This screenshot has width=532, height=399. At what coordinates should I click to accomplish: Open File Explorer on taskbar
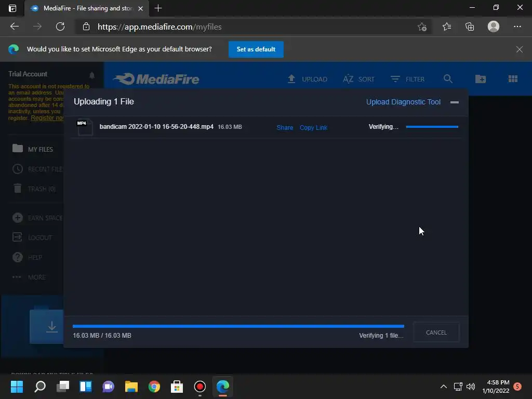(131, 387)
